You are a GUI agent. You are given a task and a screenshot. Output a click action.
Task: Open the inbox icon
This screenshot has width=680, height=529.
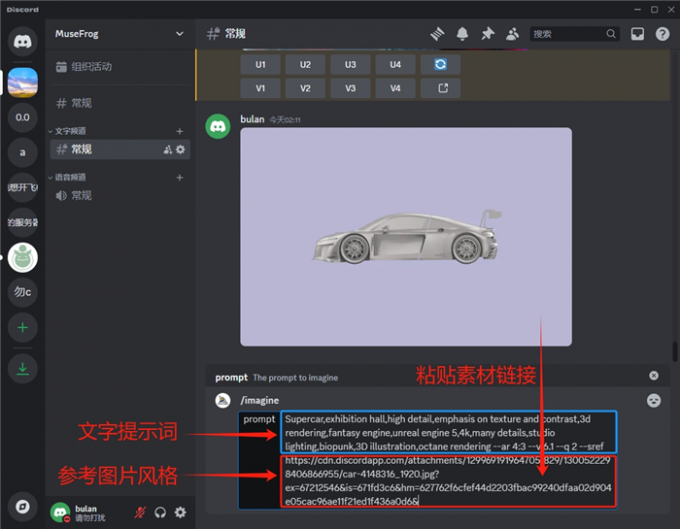(637, 34)
